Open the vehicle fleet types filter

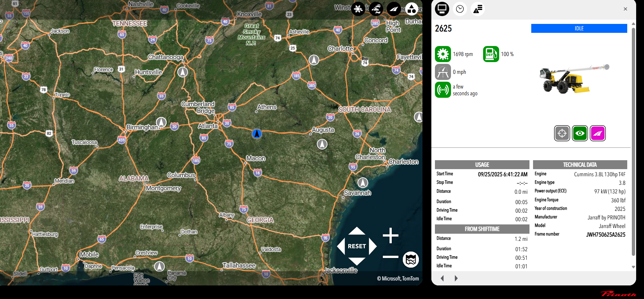(x=376, y=9)
